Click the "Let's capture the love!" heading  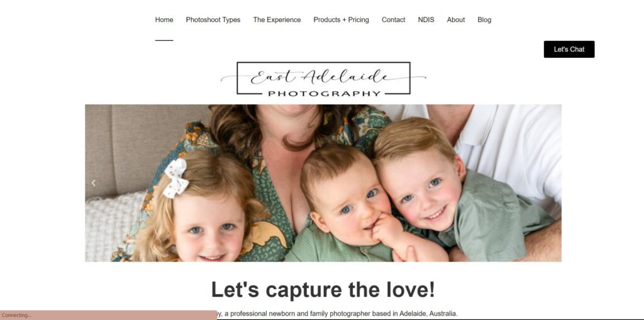tap(323, 290)
